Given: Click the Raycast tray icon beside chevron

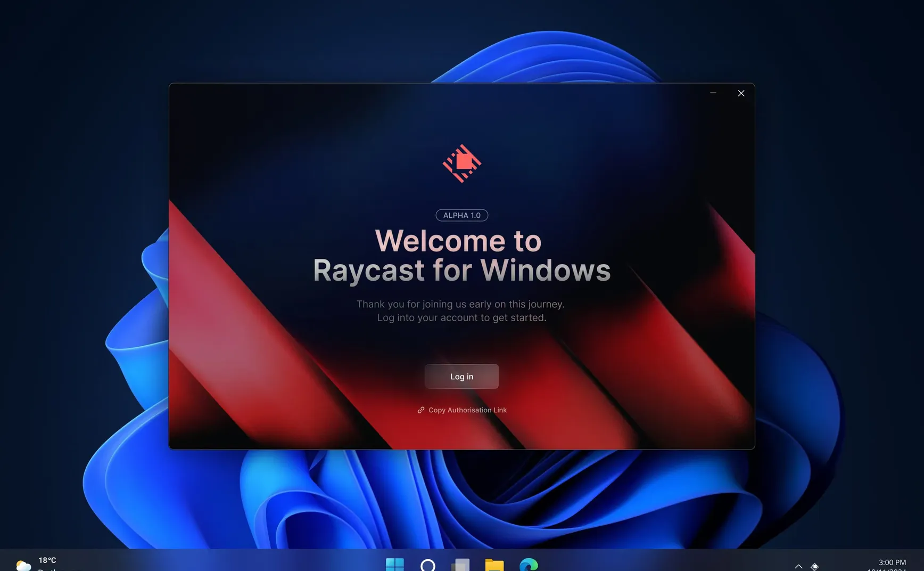Looking at the screenshot, I should pos(815,566).
